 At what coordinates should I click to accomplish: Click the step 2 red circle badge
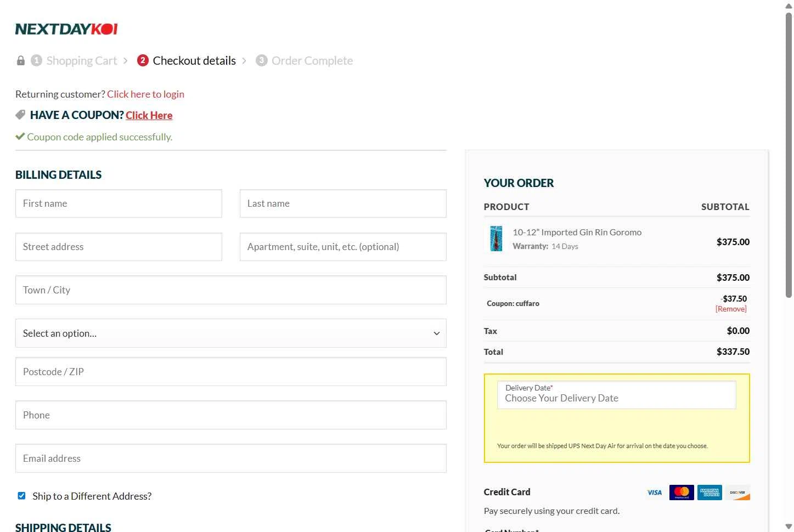143,60
